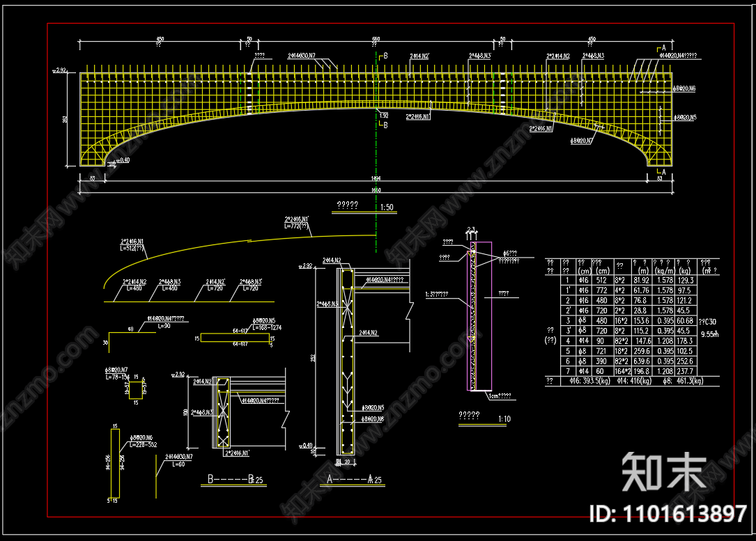
Task: Click the '178.3' weight cell
Action: point(685,341)
